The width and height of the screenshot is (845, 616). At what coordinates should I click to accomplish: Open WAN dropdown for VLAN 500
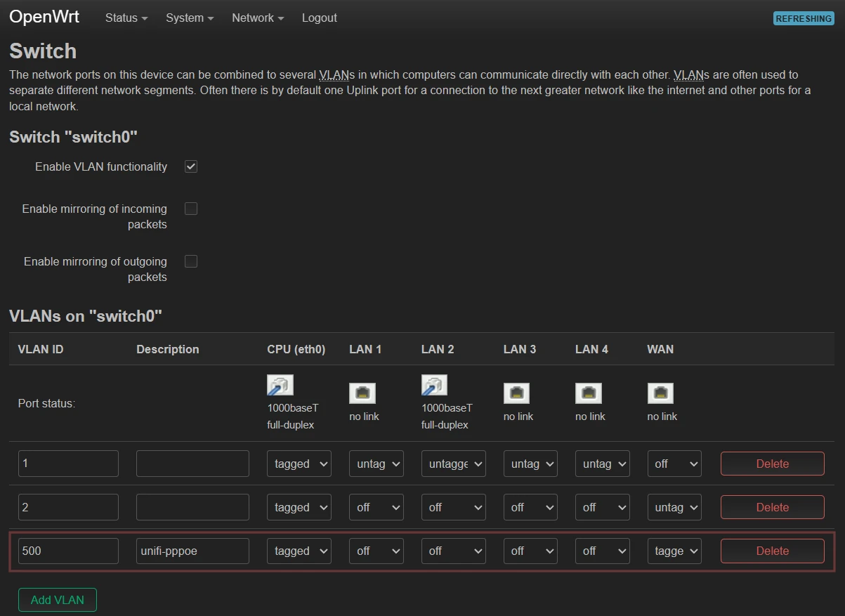(674, 551)
